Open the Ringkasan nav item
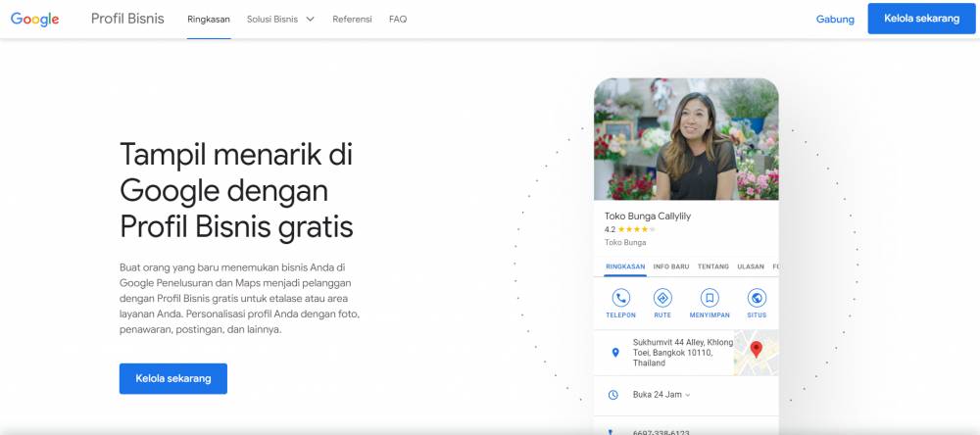Screen dimensions: 980x435 (x=209, y=20)
